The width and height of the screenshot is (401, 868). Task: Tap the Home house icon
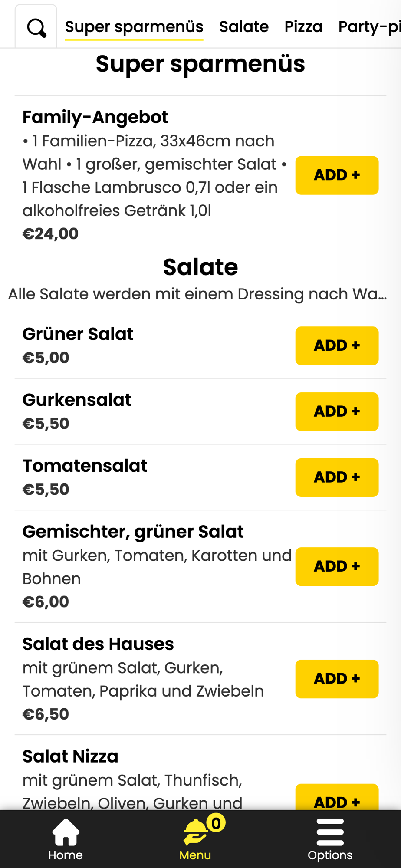(x=66, y=832)
